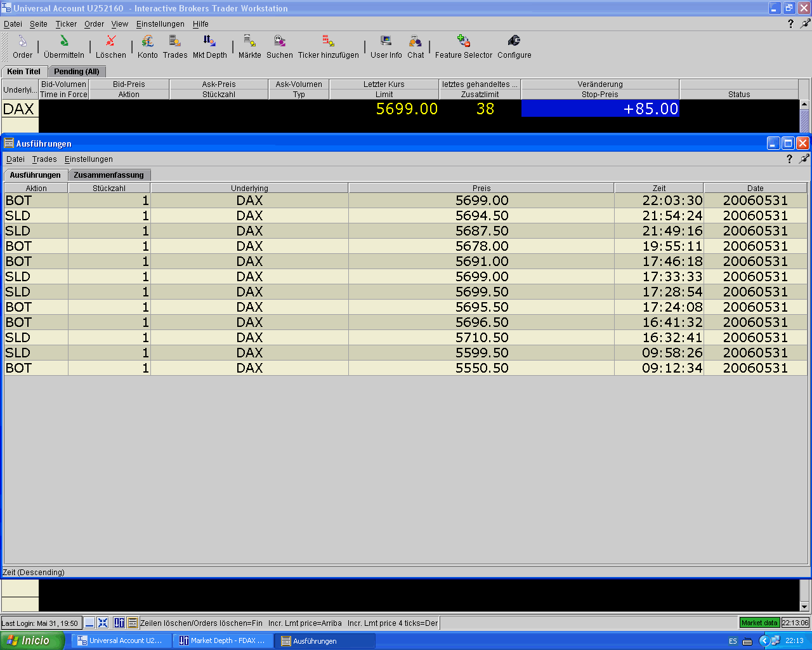This screenshot has width=812, height=650.
Task: Click the 19:55:11 time cell
Action: point(659,246)
